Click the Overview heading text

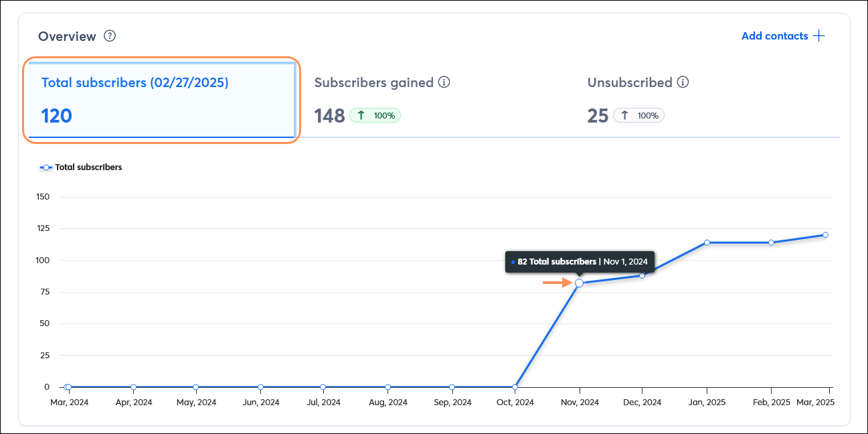(x=67, y=36)
